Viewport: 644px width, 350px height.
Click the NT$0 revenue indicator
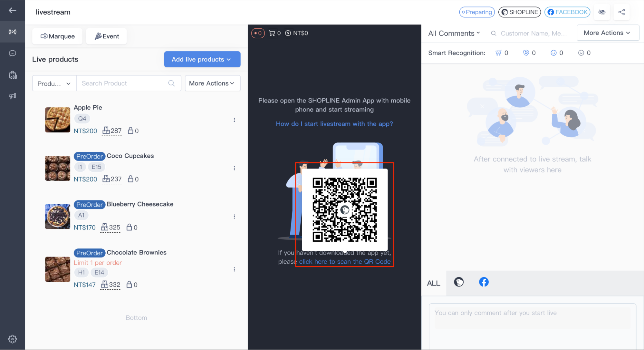[297, 33]
